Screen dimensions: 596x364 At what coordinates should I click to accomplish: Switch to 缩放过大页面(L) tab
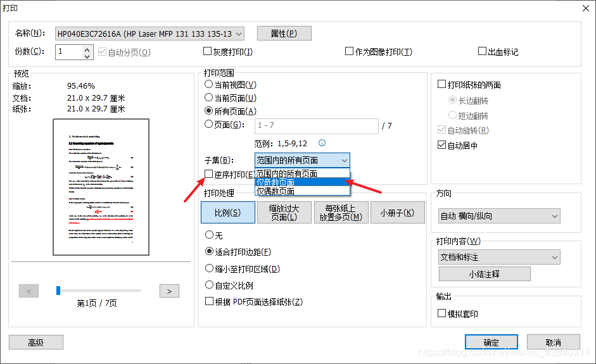click(284, 213)
